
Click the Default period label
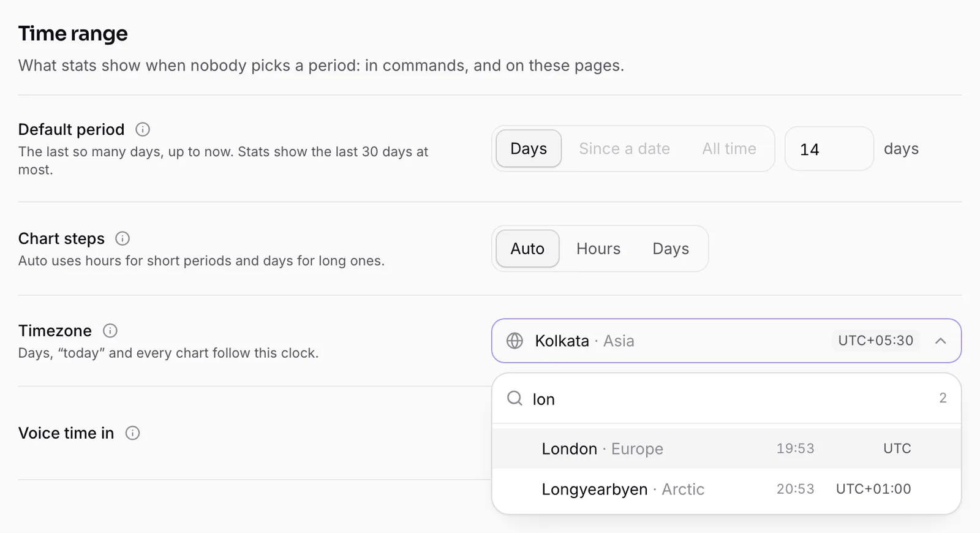71,129
